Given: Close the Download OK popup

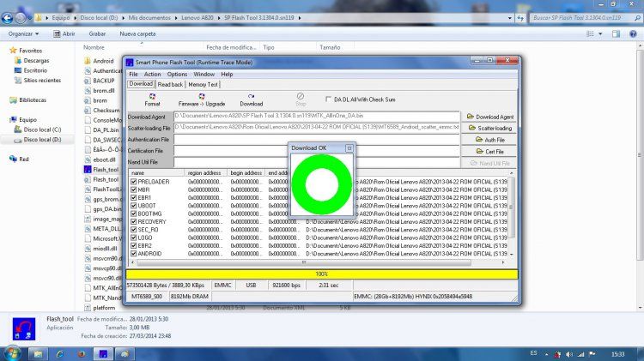Looking at the screenshot, I should click(x=349, y=148).
